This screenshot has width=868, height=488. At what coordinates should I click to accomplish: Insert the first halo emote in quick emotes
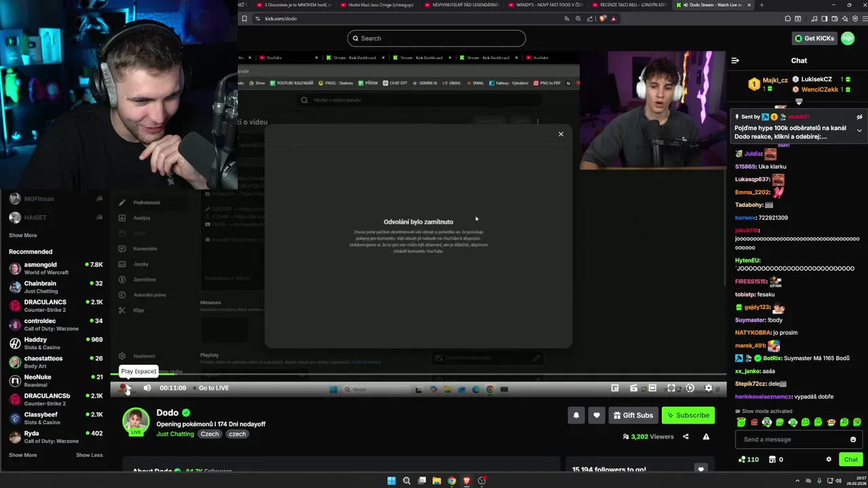point(741,422)
